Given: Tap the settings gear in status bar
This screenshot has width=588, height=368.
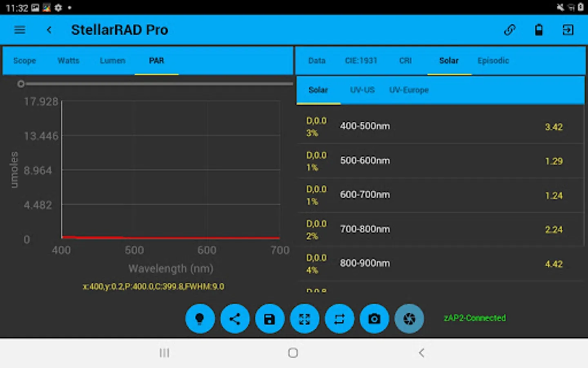Looking at the screenshot, I should click(58, 8).
